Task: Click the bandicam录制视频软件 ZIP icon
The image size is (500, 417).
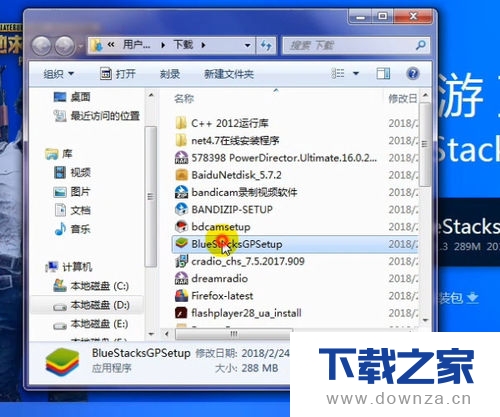Action: [x=181, y=192]
